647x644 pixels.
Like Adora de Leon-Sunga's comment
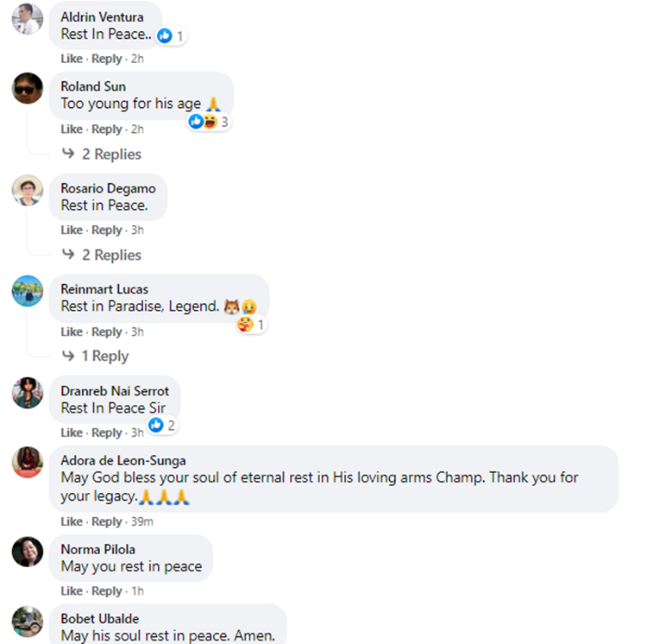pos(72,521)
